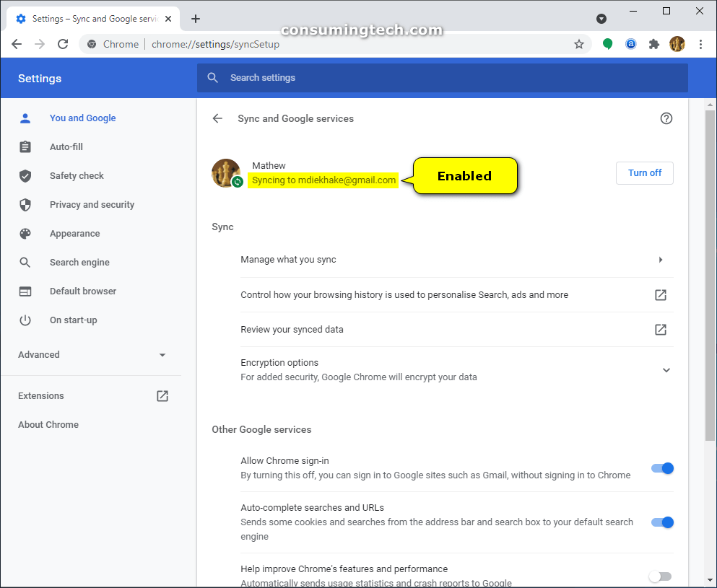Click Mathew's profile picture in sync section

pyautogui.click(x=226, y=173)
